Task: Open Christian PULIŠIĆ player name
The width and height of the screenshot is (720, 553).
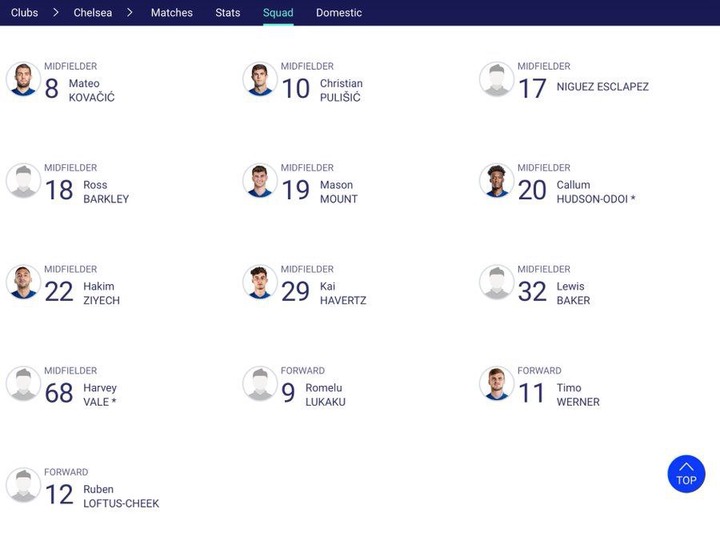Action: point(341,90)
